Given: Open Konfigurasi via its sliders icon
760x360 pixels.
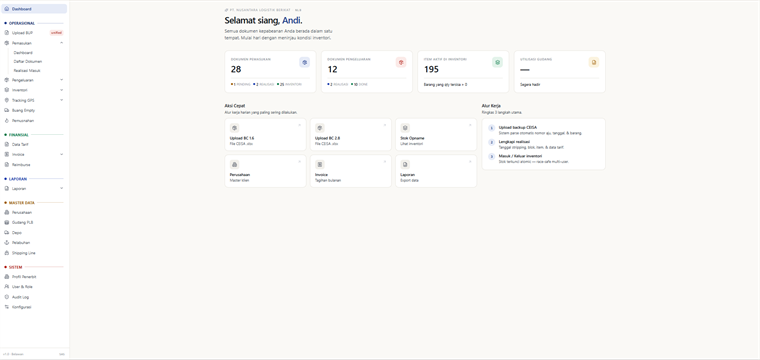Looking at the screenshot, I should [7, 307].
